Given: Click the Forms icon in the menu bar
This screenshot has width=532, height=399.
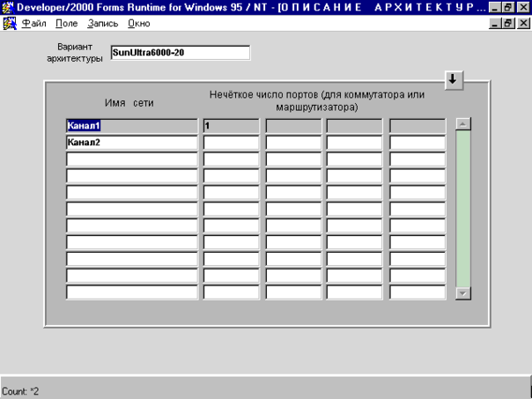Looking at the screenshot, I should click(x=10, y=24).
